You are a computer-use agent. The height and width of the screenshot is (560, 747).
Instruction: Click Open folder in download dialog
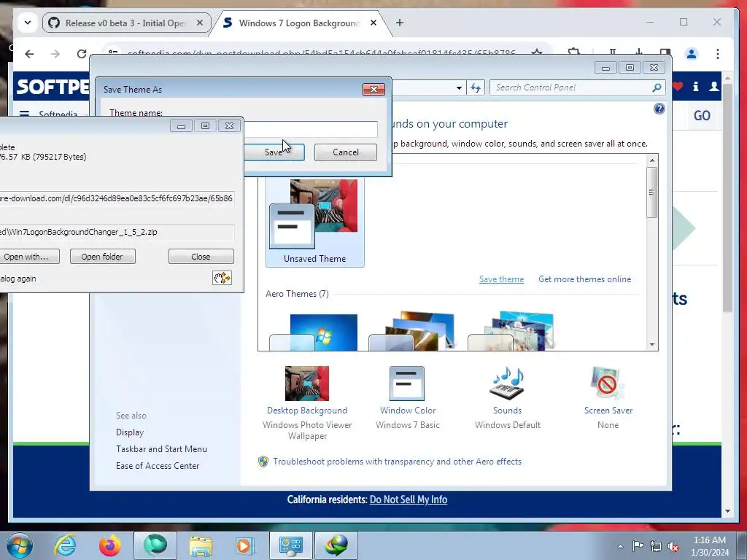point(102,257)
